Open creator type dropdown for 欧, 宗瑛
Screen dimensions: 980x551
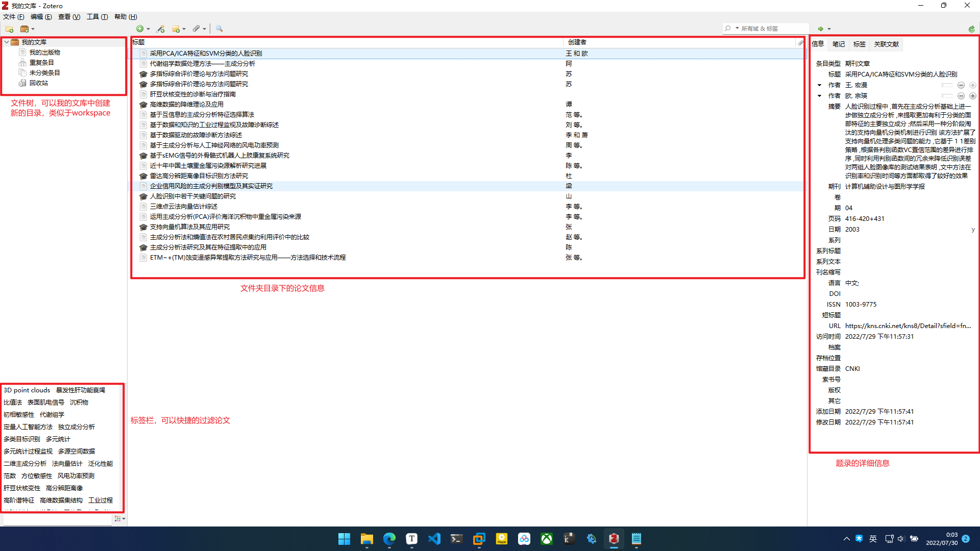pos(820,96)
